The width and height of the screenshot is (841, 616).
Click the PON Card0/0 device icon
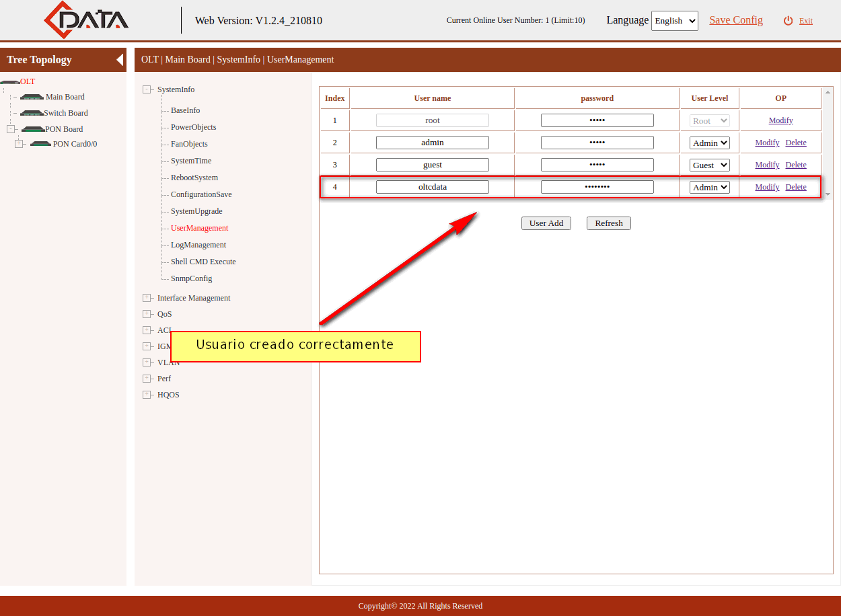(x=40, y=144)
